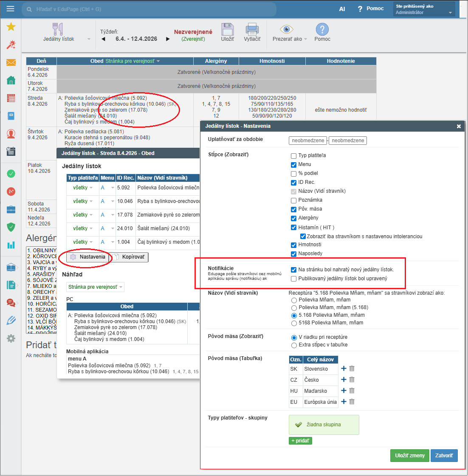Select V riadku pri receptúre radio option
Screen dimensions: 468x476
point(293,338)
